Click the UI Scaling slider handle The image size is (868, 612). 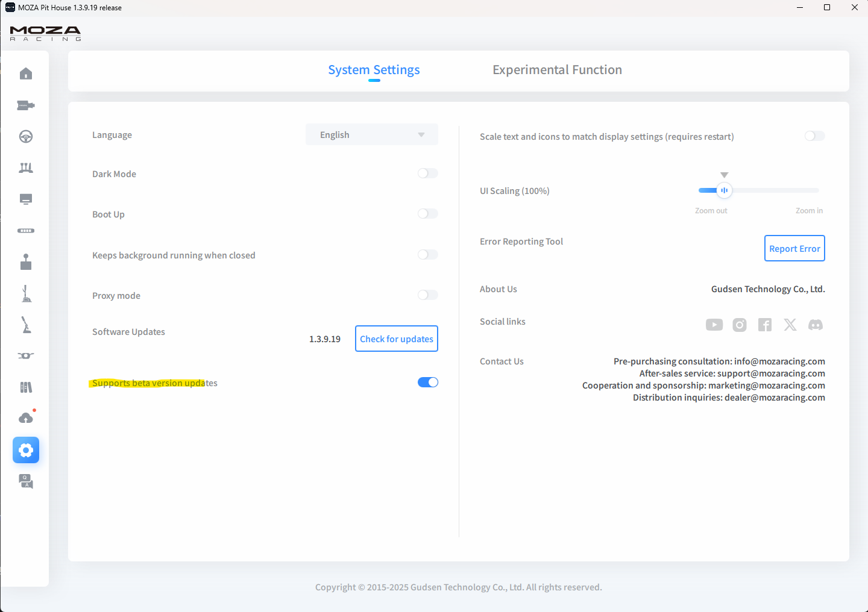(x=725, y=190)
